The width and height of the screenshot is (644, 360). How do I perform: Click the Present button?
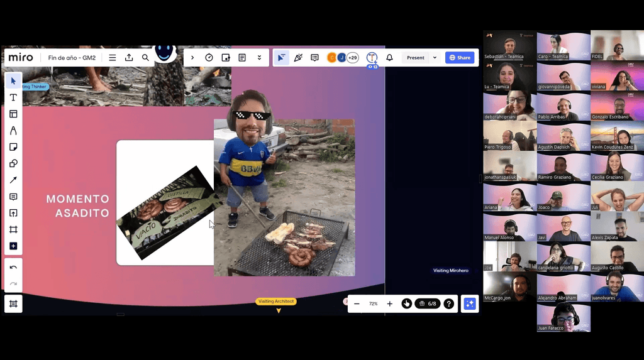[416, 57]
